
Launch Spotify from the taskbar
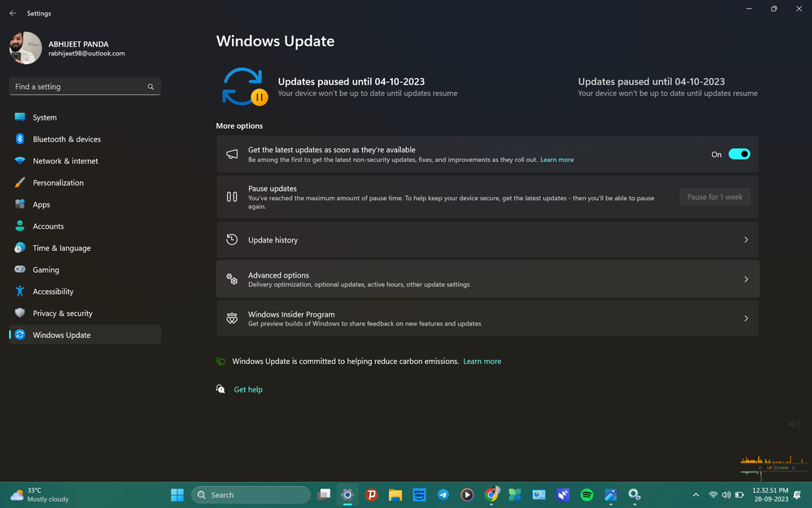(x=586, y=495)
